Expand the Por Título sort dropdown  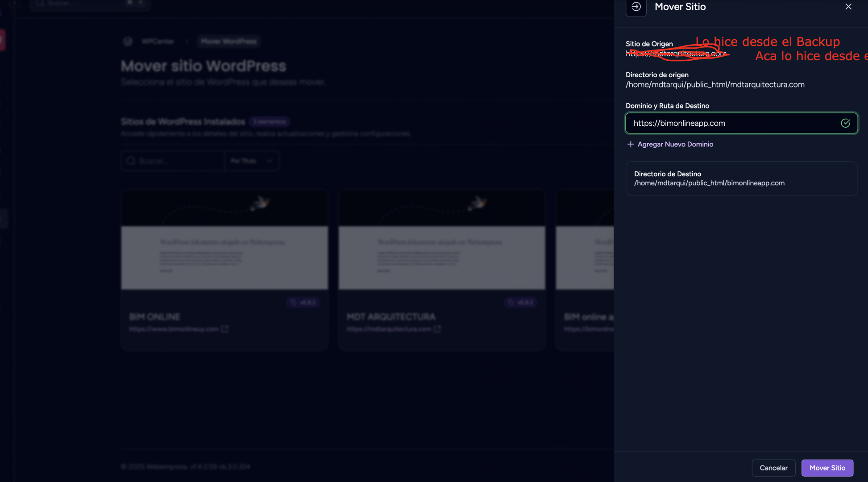[252, 161]
